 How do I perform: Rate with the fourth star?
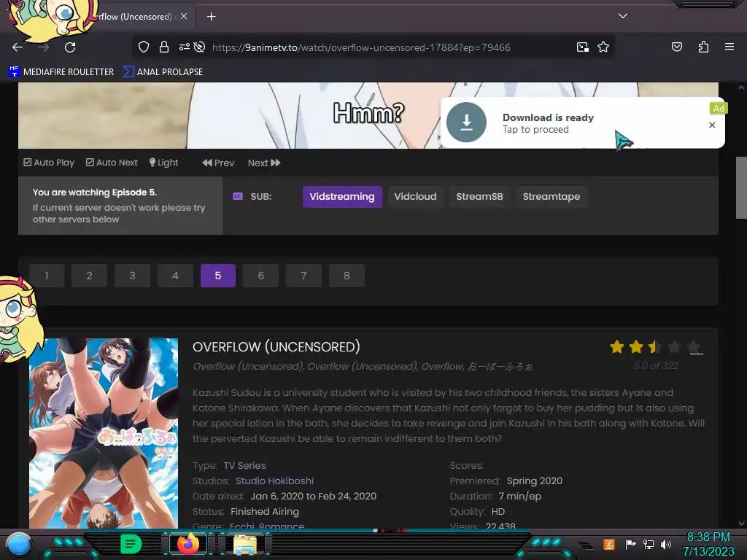click(x=674, y=346)
